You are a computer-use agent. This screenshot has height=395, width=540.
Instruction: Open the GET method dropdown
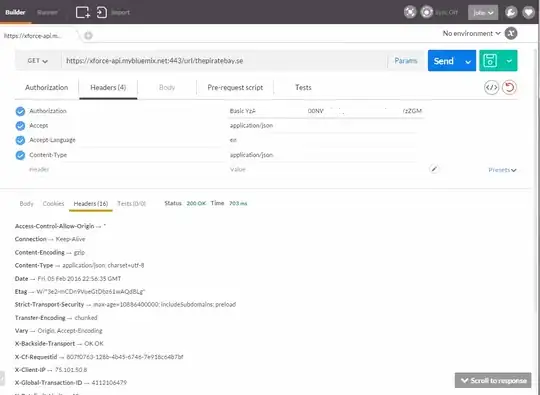[x=38, y=61]
